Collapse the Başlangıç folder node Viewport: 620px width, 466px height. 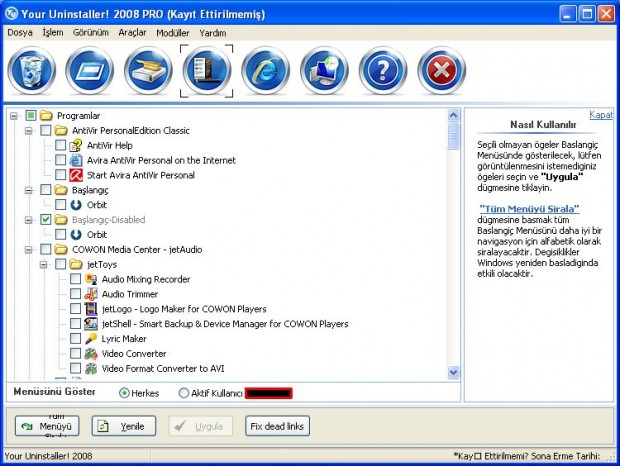tap(28, 190)
